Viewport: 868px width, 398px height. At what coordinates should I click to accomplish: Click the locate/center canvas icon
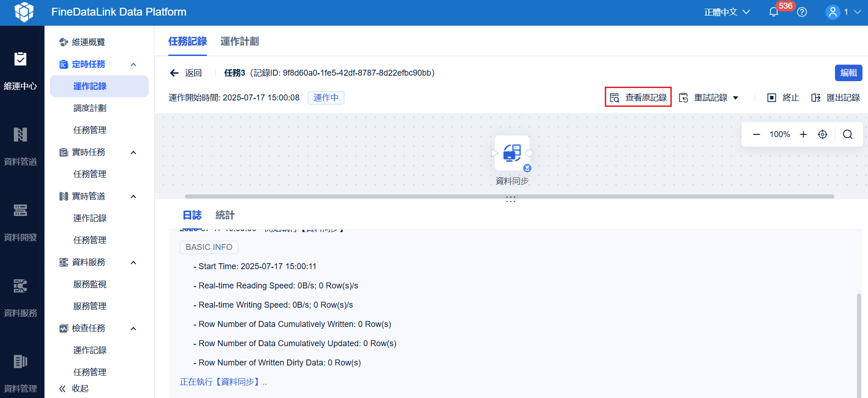point(823,134)
